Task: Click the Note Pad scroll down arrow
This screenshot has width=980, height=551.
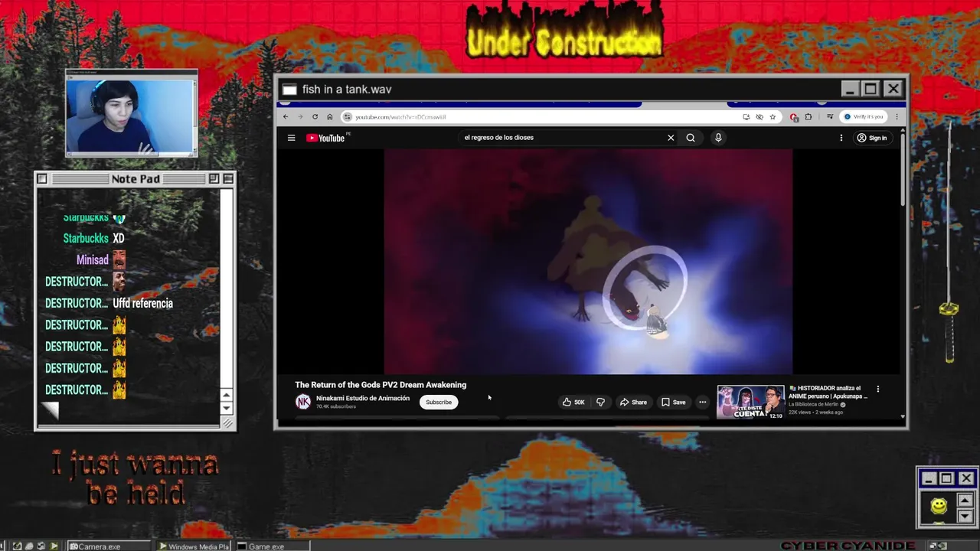Action: 227,408
